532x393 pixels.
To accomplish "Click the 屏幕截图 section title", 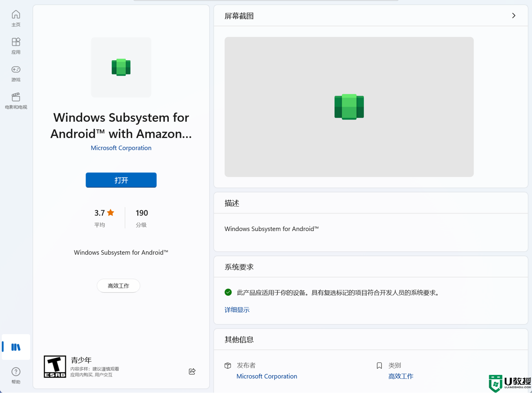I will pyautogui.click(x=239, y=16).
